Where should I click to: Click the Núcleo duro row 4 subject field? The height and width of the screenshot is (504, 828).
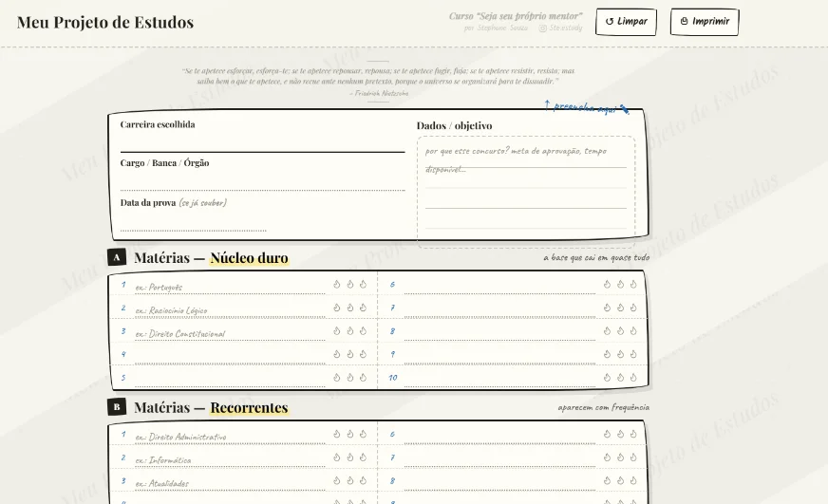coord(230,356)
